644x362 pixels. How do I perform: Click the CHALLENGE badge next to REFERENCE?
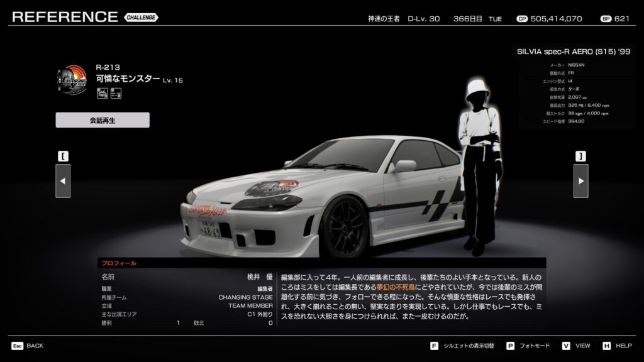(x=142, y=17)
